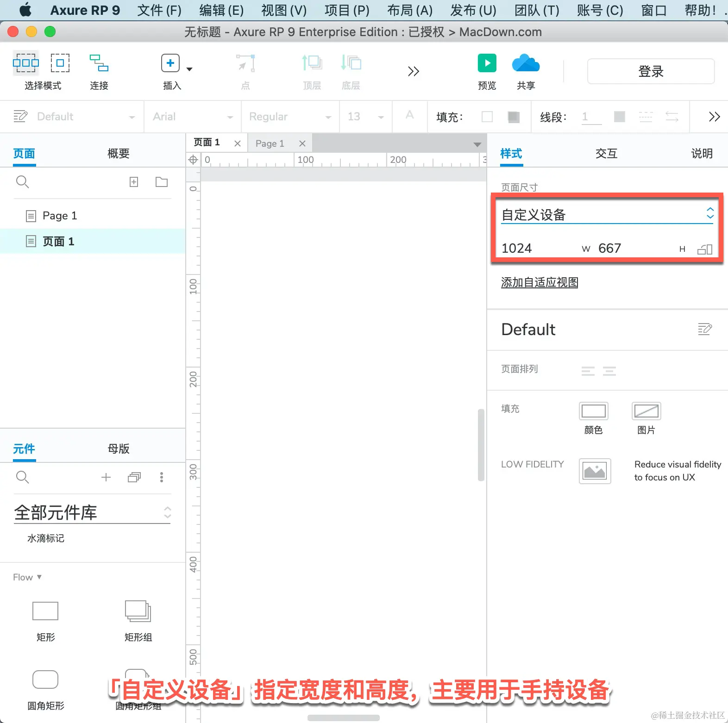Open the 自定义设备 page size dropdown
The width and height of the screenshot is (728, 723).
[x=607, y=215]
